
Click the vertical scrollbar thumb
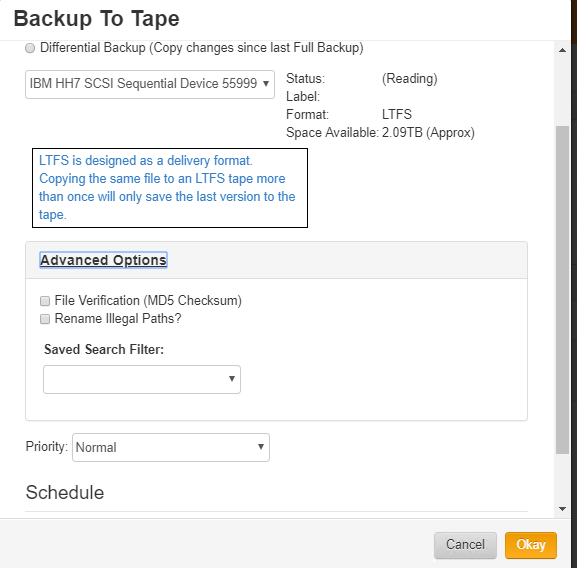[562, 290]
